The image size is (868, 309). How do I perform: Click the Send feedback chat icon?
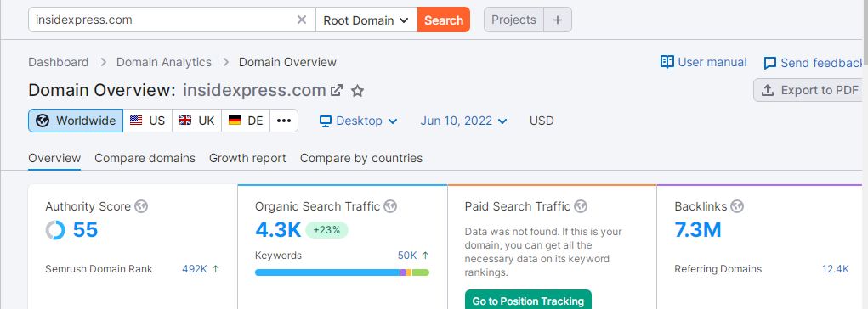[x=769, y=63]
